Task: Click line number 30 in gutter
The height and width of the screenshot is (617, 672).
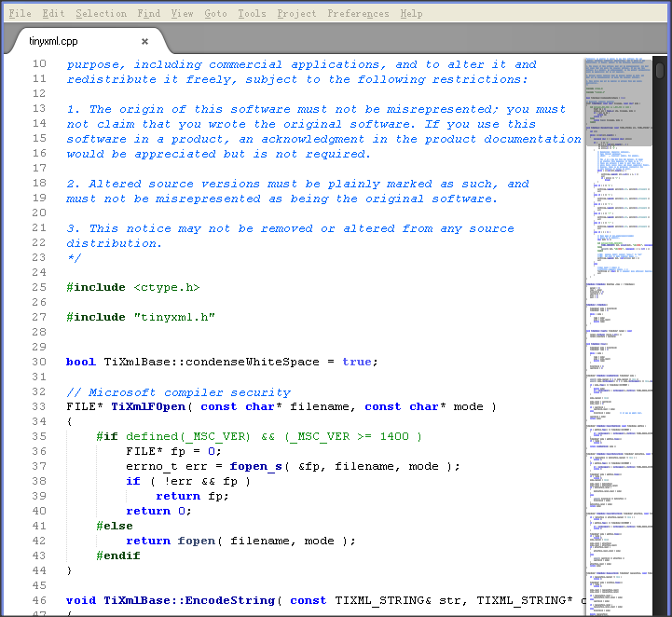Action: pyautogui.click(x=39, y=362)
